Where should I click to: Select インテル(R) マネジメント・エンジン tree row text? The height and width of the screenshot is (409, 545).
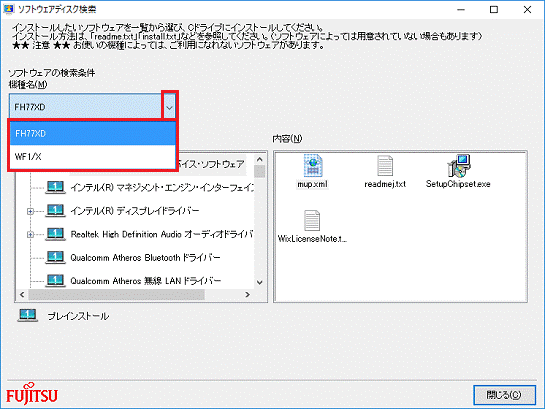[162, 188]
